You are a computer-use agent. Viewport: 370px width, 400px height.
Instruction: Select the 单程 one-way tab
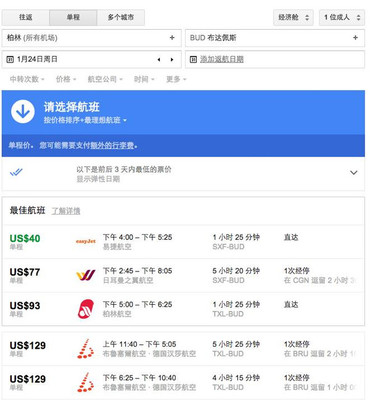(73, 17)
